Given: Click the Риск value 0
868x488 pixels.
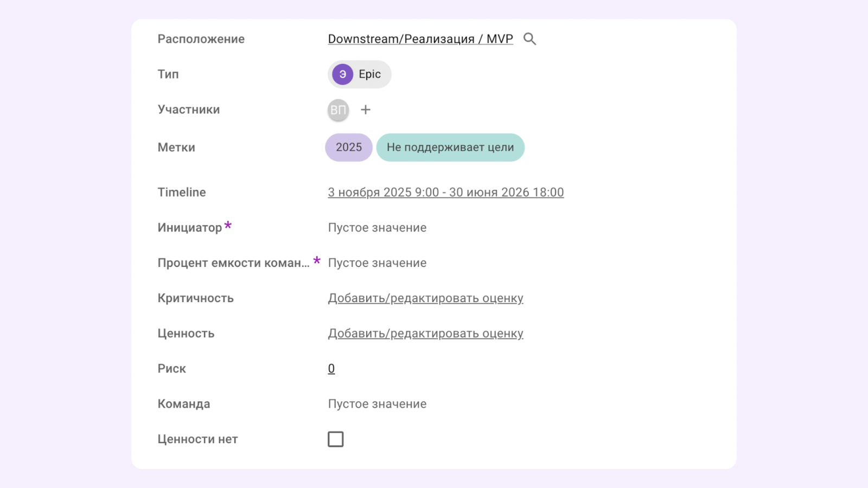Looking at the screenshot, I should (x=331, y=368).
